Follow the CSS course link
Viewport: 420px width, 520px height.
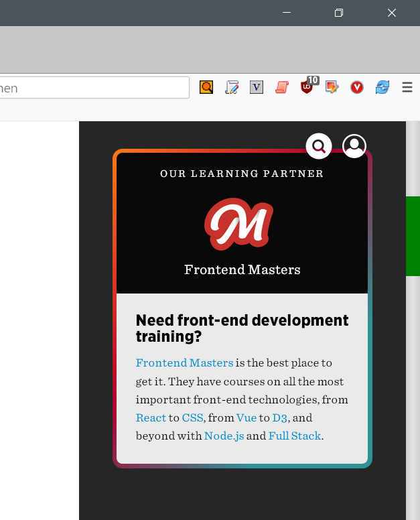click(x=193, y=417)
